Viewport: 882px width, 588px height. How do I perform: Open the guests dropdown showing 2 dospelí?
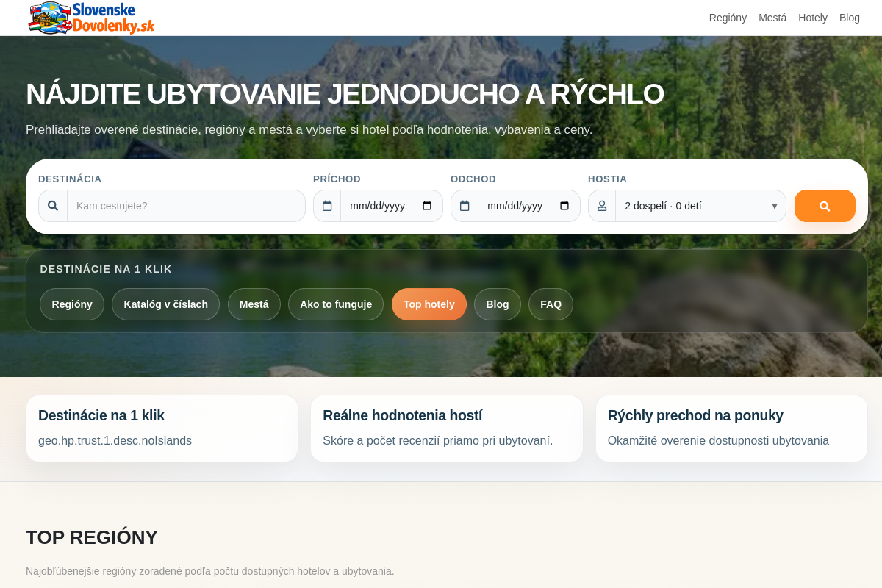[x=700, y=206]
